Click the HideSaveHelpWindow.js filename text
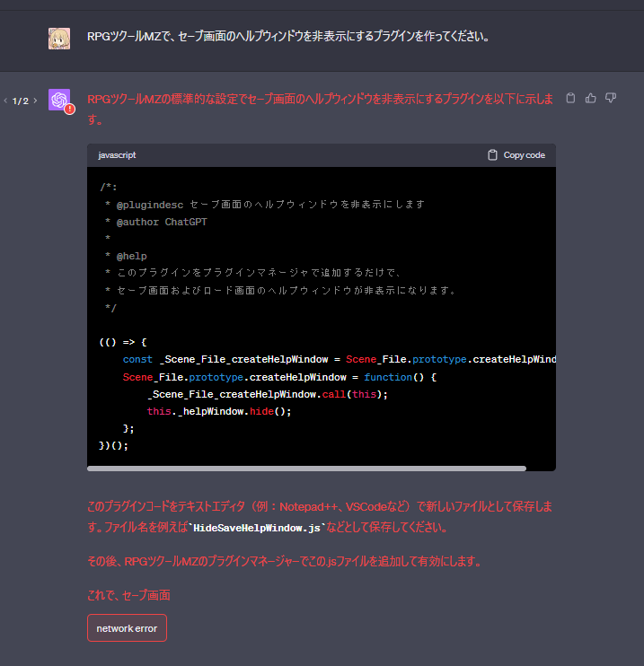The width and height of the screenshot is (644, 666). [x=256, y=528]
